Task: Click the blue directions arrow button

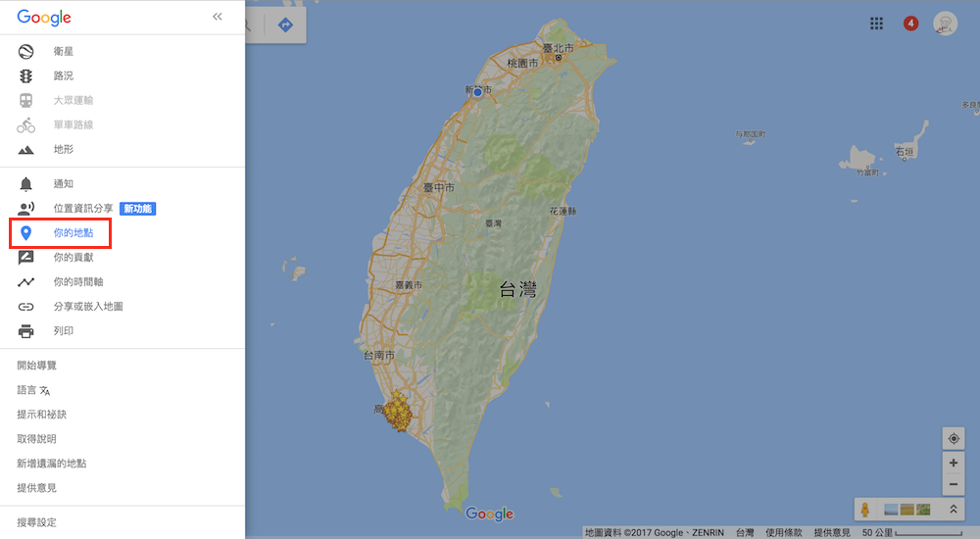Action: pos(285,25)
